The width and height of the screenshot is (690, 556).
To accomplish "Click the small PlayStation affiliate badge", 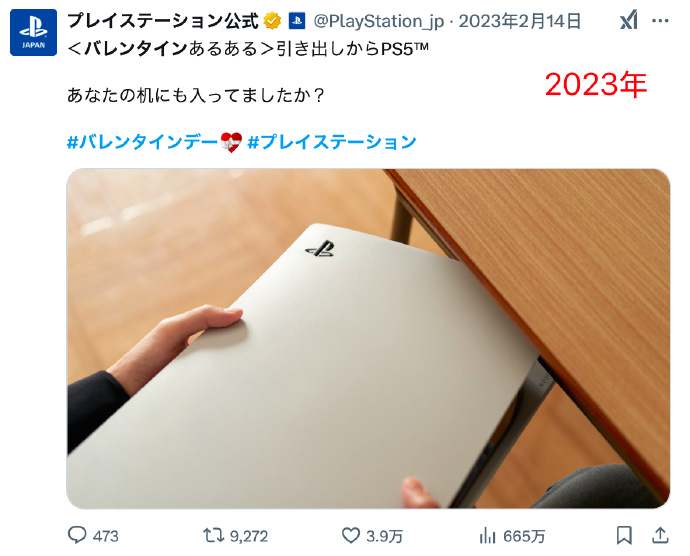I will [x=297, y=21].
